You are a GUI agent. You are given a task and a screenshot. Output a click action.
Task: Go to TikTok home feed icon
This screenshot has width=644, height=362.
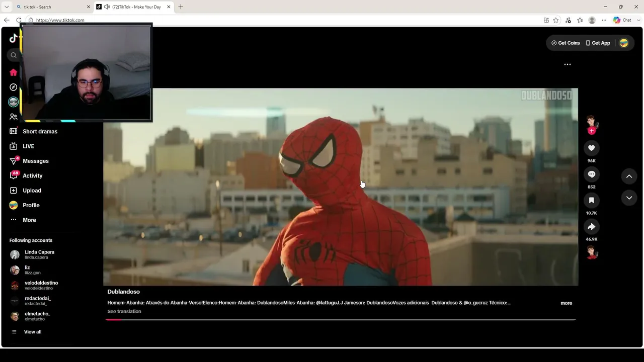14,72
